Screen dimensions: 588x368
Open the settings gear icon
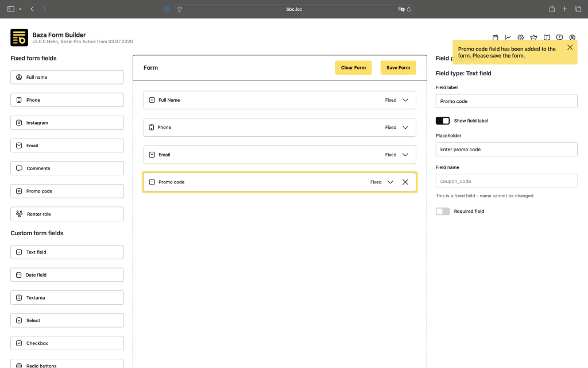520,37
